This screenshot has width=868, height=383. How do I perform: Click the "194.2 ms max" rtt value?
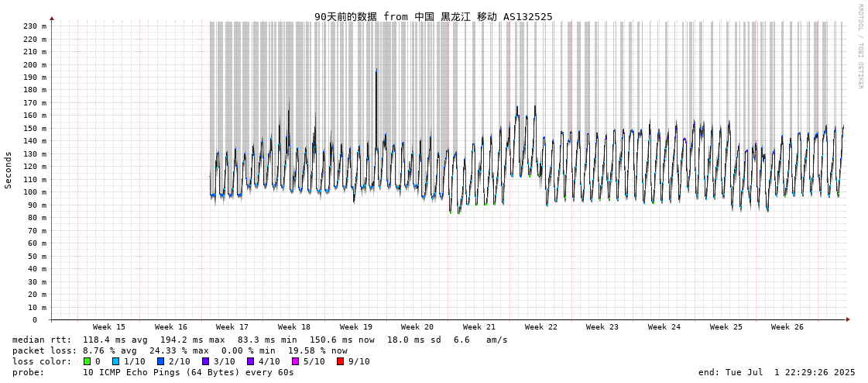[x=193, y=340]
